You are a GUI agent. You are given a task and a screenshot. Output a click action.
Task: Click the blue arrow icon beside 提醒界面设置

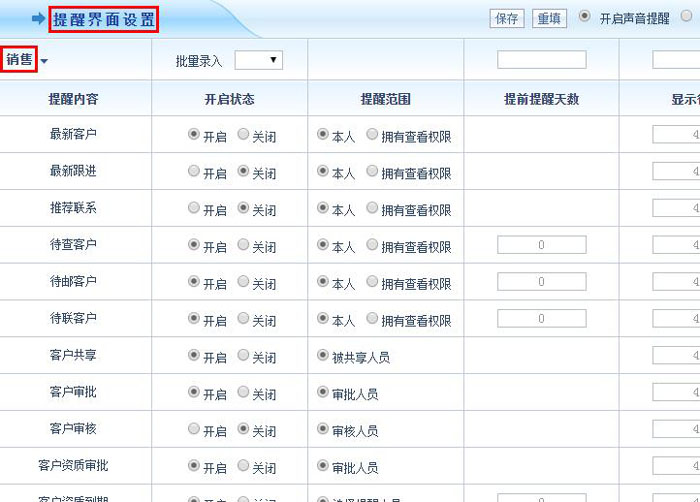(38, 19)
